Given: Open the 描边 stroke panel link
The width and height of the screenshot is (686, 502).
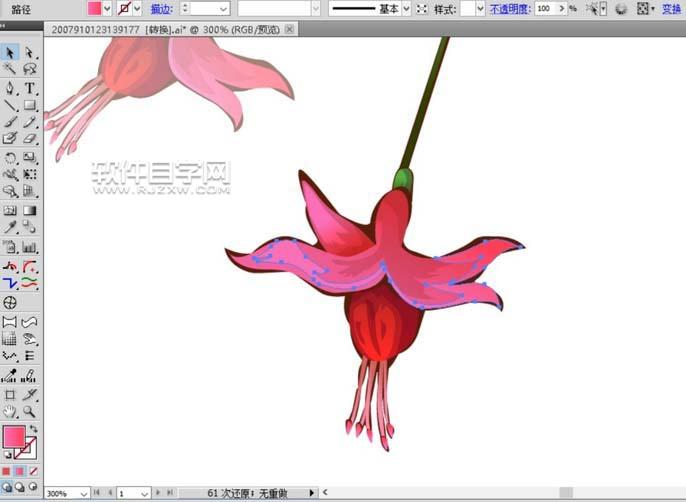Looking at the screenshot, I should [160, 8].
